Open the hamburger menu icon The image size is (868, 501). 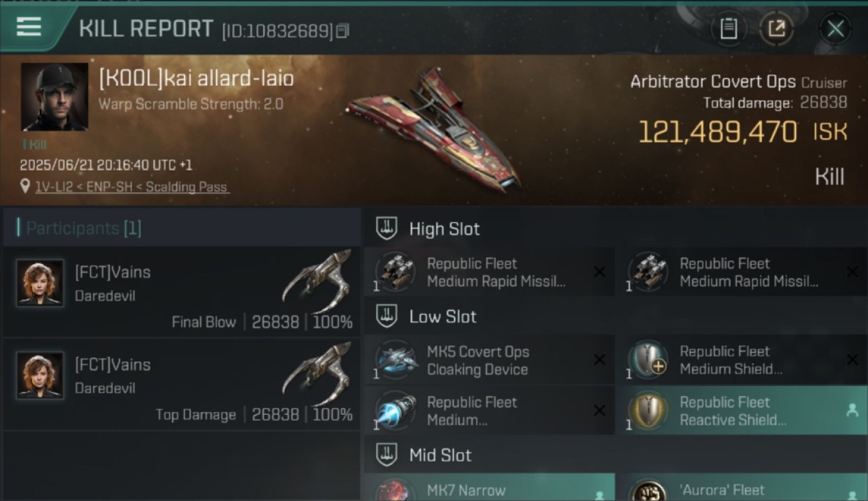[x=29, y=27]
